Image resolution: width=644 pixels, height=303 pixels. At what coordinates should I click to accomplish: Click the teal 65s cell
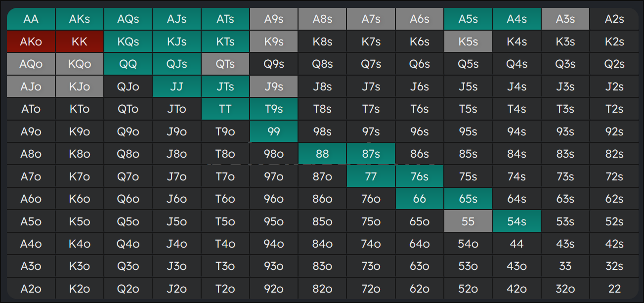coord(468,199)
